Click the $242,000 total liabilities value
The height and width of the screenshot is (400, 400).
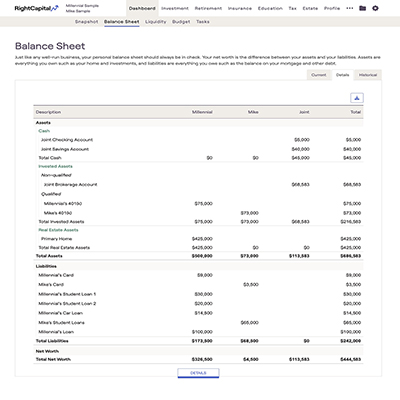[351, 341]
